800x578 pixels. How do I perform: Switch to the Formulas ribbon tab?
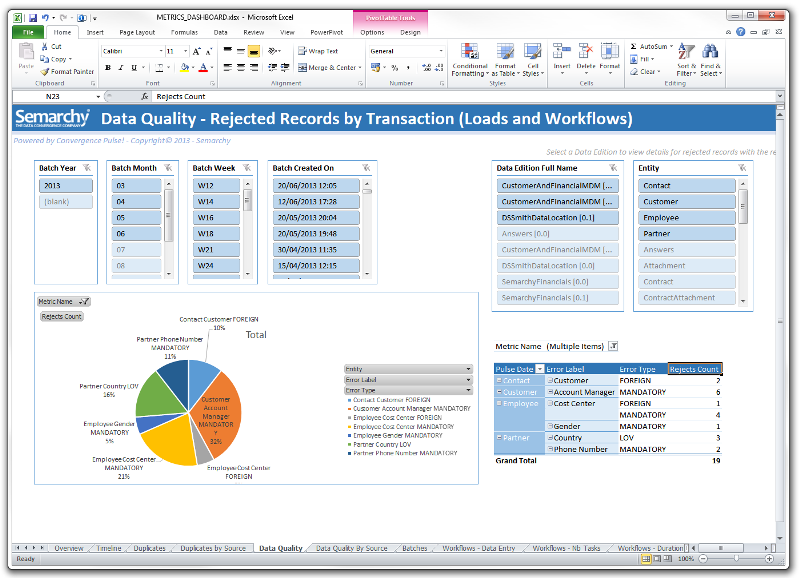tap(184, 32)
